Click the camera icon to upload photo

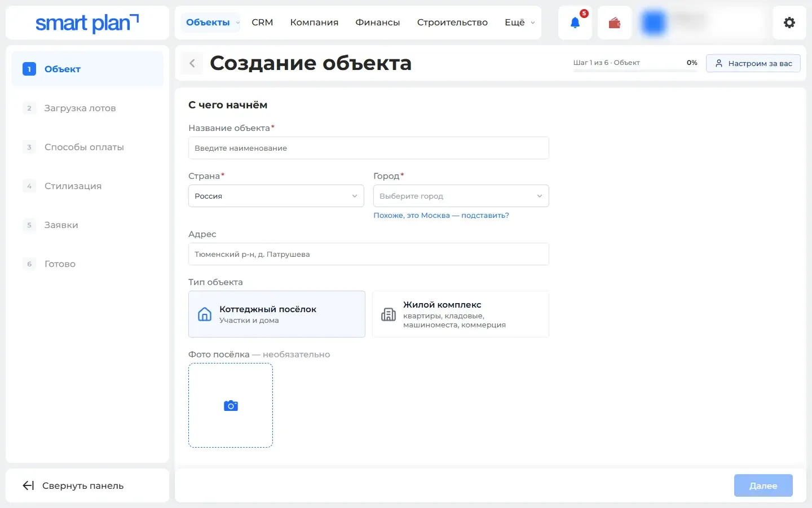(231, 405)
